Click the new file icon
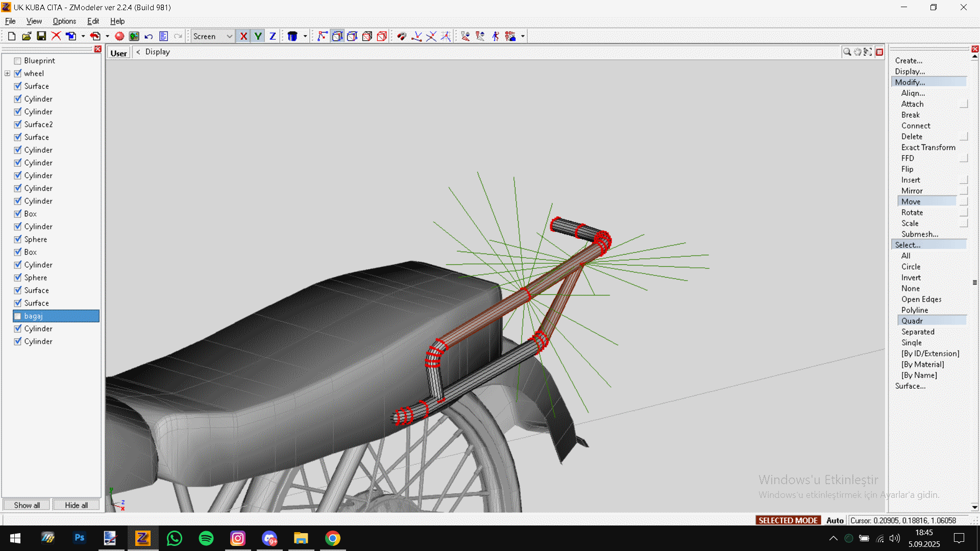 tap(12, 36)
